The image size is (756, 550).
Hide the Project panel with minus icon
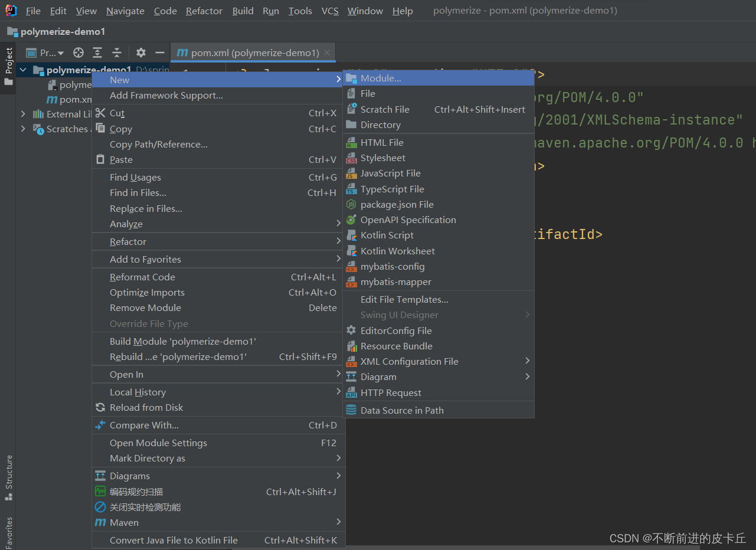coord(159,53)
